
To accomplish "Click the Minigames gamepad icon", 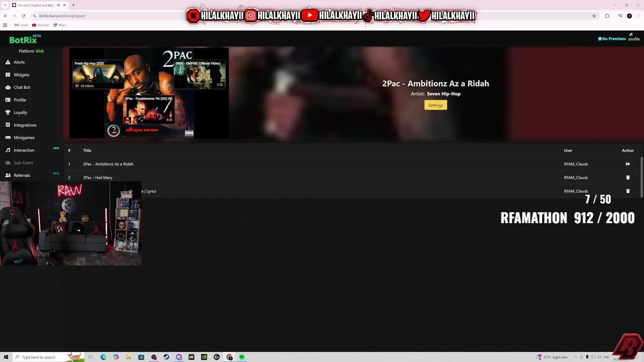I will [x=8, y=138].
